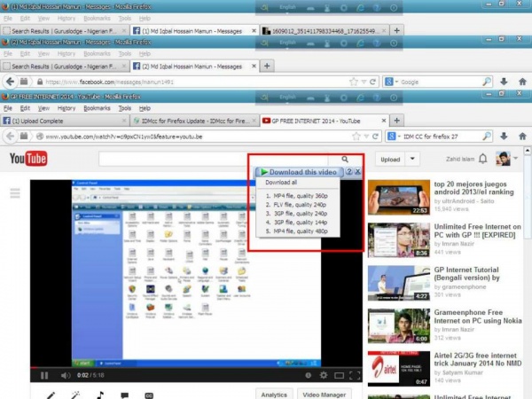Click the audio music note icon

pos(99,395)
